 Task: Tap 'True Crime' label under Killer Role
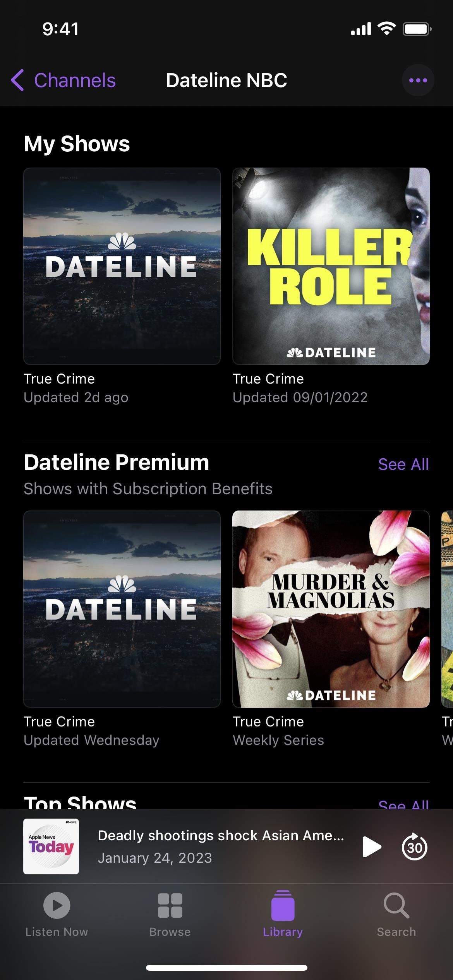(x=268, y=379)
